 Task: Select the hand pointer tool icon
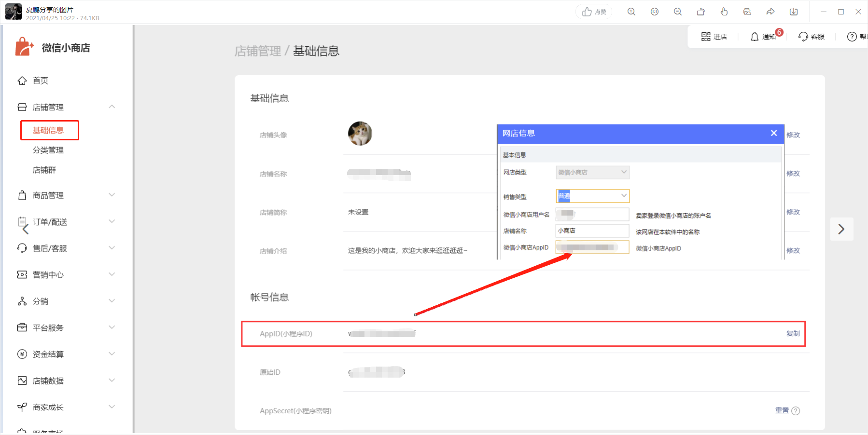[724, 12]
